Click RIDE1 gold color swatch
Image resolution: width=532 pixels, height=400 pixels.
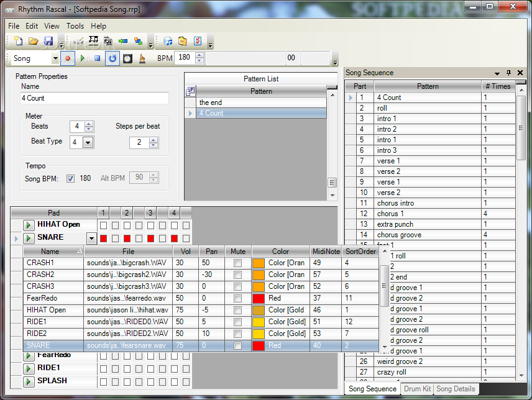pos(259,322)
